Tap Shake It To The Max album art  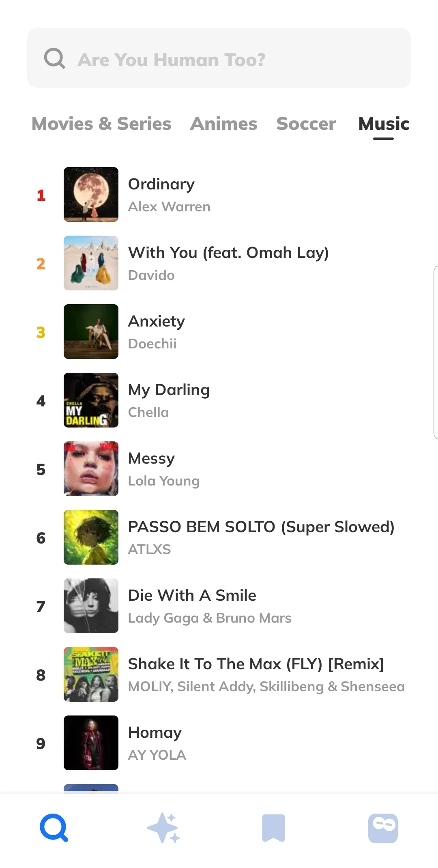91,674
